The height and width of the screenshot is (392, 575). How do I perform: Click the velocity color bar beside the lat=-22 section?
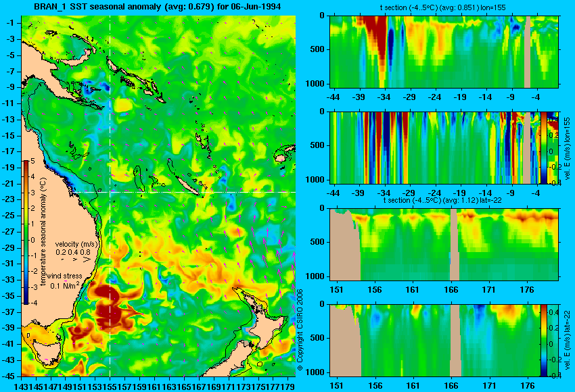[x=544, y=341]
